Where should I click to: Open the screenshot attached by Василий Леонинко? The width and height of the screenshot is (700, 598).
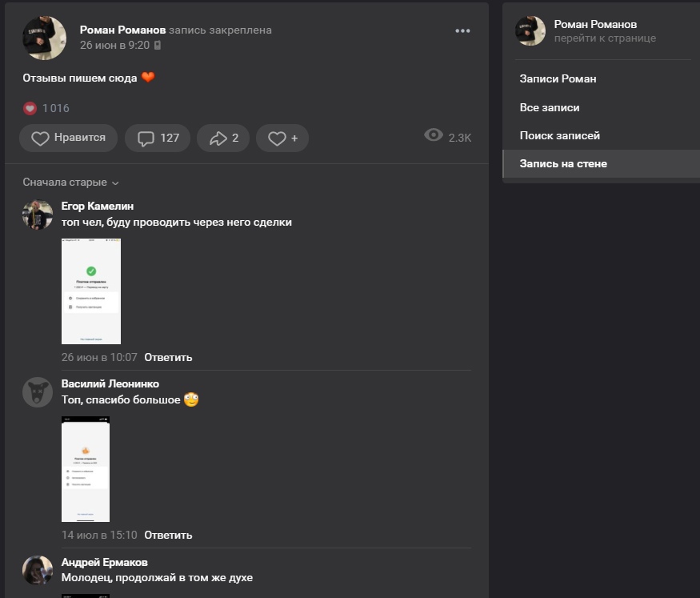[x=86, y=469]
